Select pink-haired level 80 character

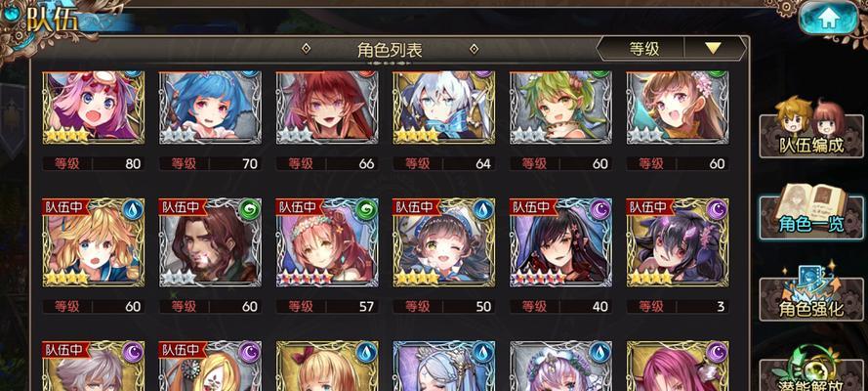94,108
